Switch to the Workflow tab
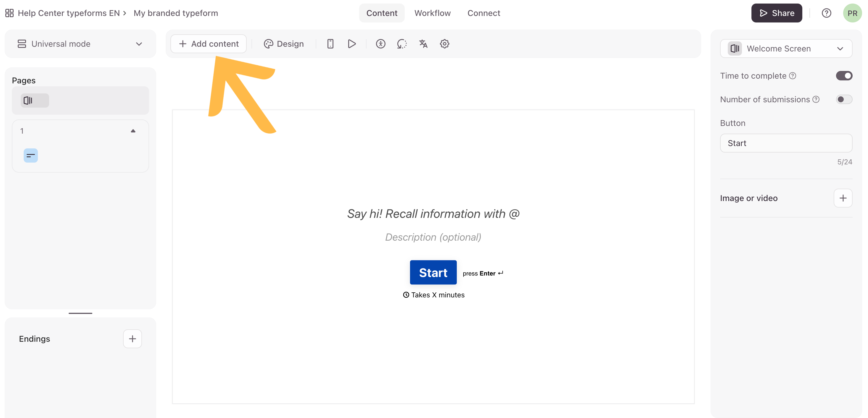868x418 pixels. point(432,13)
